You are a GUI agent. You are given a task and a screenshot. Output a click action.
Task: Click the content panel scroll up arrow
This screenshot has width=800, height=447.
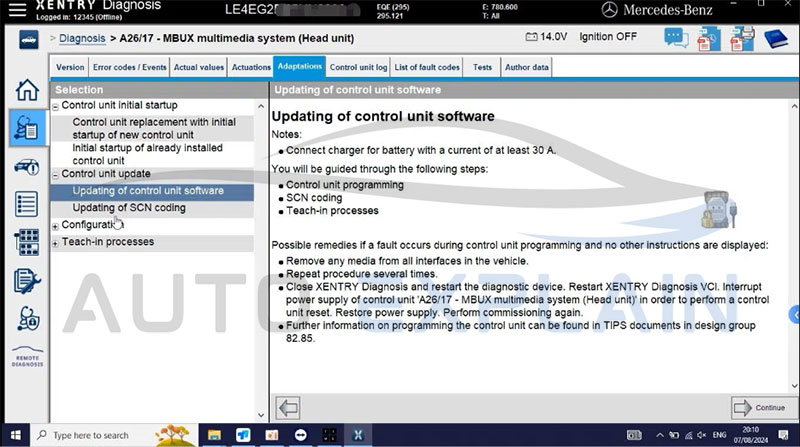794,107
